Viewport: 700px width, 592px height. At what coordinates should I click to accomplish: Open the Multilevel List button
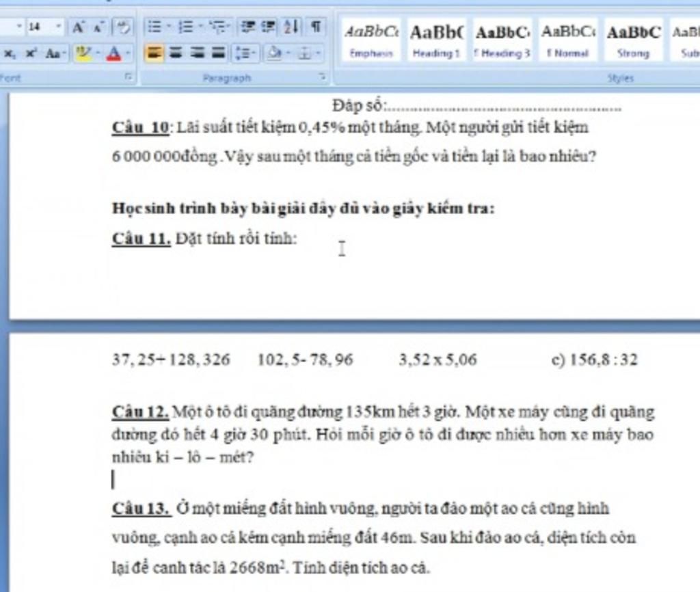click(x=217, y=27)
